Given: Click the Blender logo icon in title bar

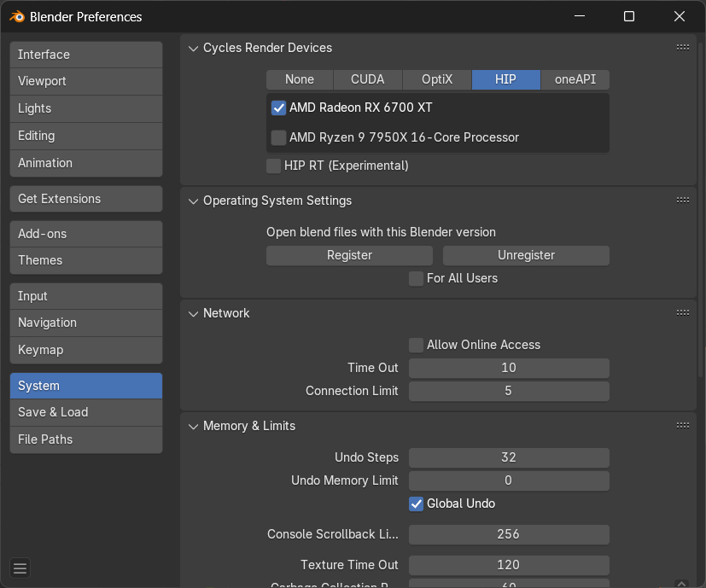Looking at the screenshot, I should point(17,17).
